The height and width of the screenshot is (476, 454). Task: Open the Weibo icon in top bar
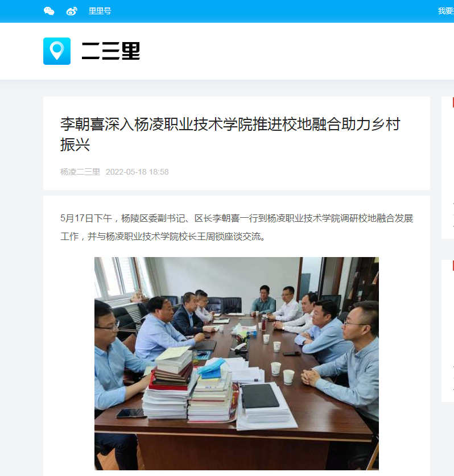(72, 11)
